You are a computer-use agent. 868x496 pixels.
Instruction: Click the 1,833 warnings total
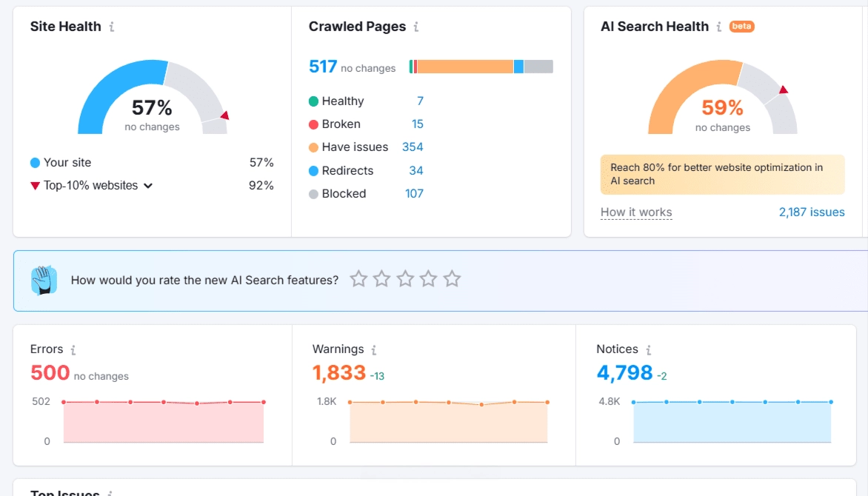point(339,372)
